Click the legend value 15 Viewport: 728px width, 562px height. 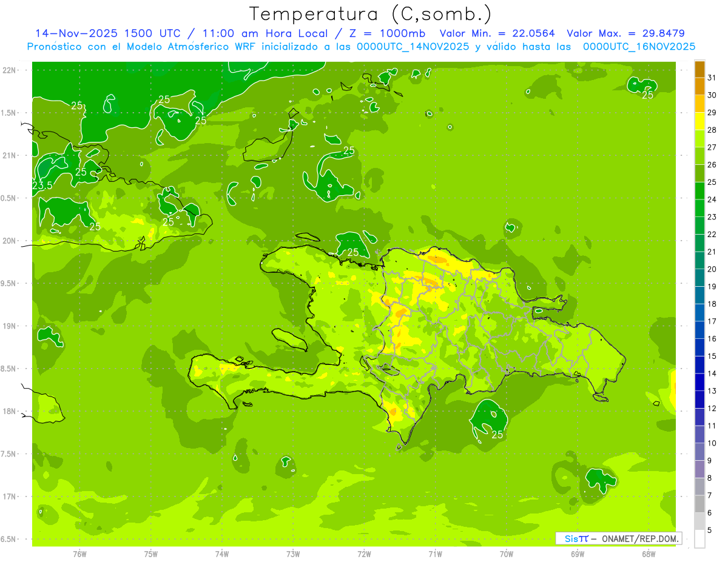(712, 356)
